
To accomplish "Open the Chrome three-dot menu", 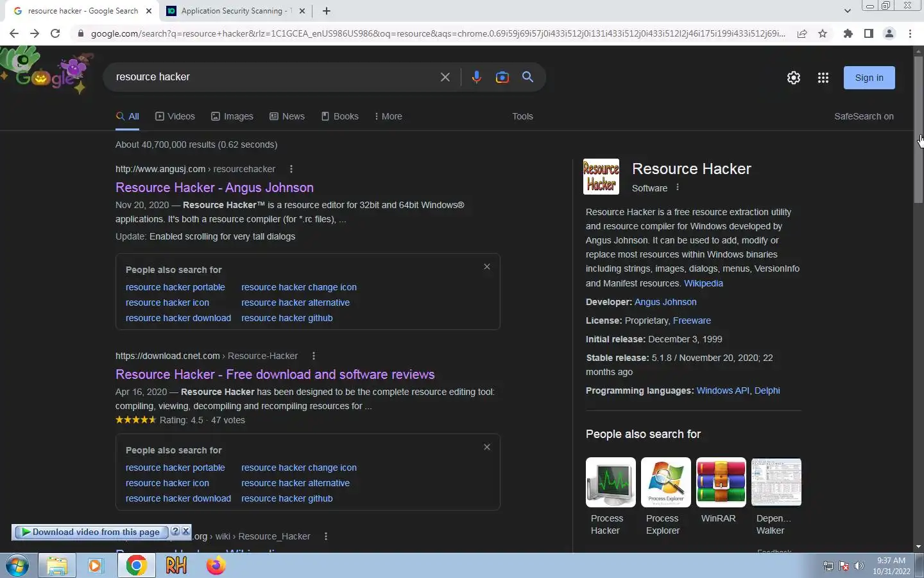I will pyautogui.click(x=910, y=33).
